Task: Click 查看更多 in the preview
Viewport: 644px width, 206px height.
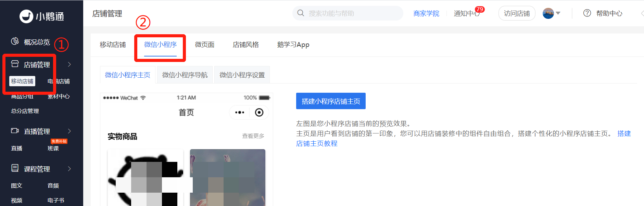Action: (253, 136)
